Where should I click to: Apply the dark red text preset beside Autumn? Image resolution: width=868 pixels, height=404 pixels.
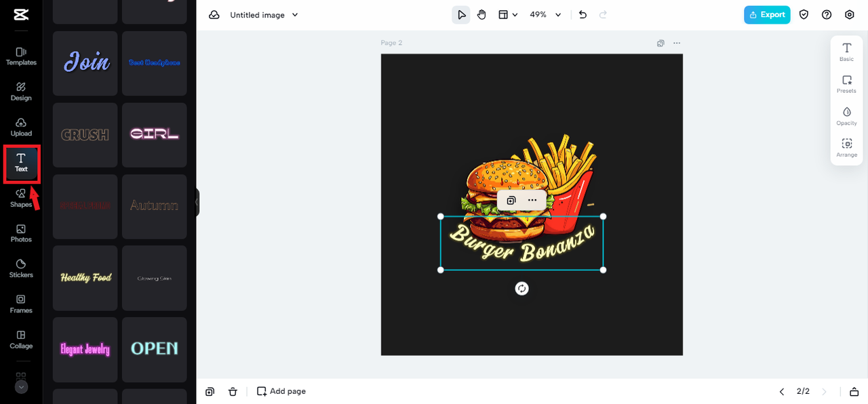(x=85, y=206)
